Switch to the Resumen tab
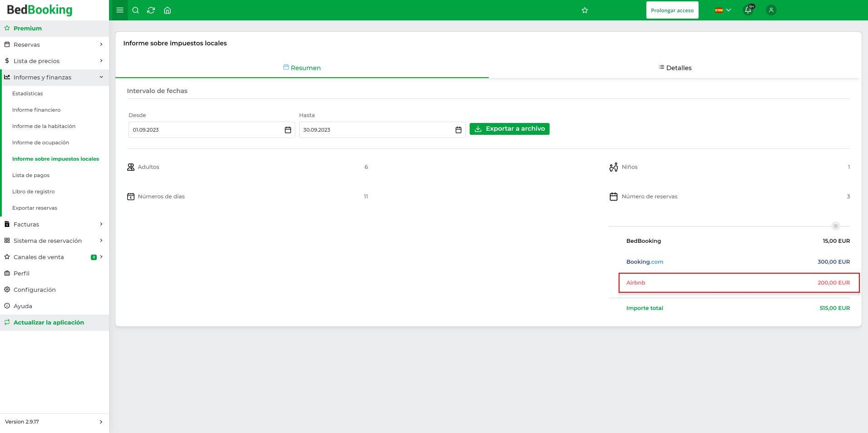Image resolution: width=868 pixels, height=433 pixels. 302,68
